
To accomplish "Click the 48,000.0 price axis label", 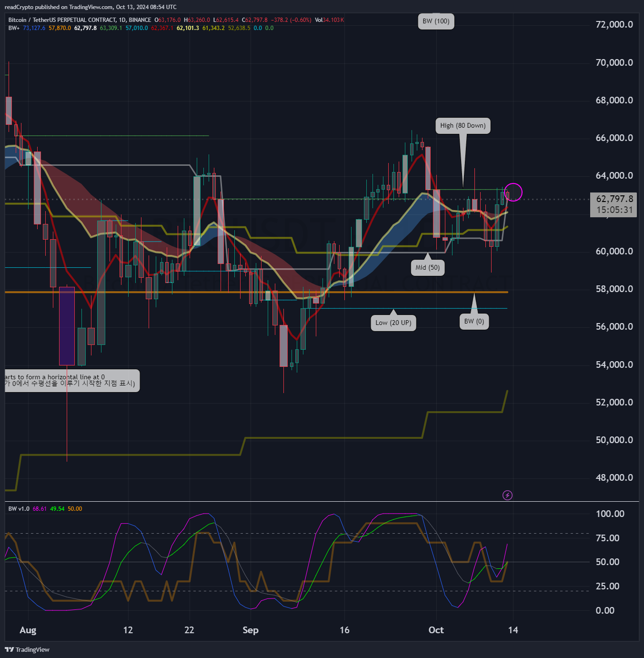I will [614, 478].
